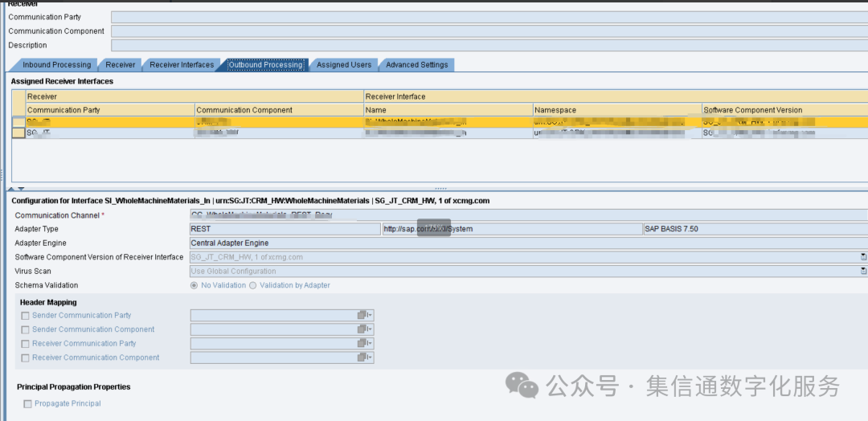Click the Adapter Type REST field
The height and width of the screenshot is (421, 868).
(285, 229)
